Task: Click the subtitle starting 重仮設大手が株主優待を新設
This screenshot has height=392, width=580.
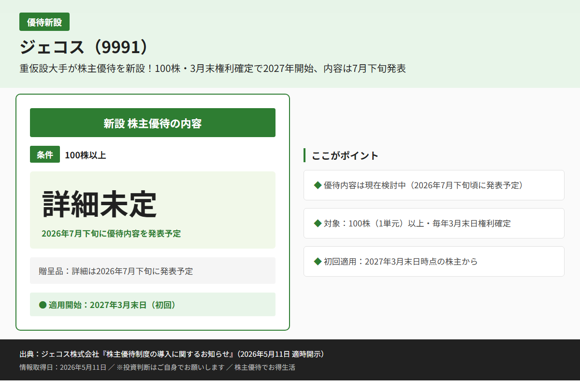Action: [x=213, y=69]
